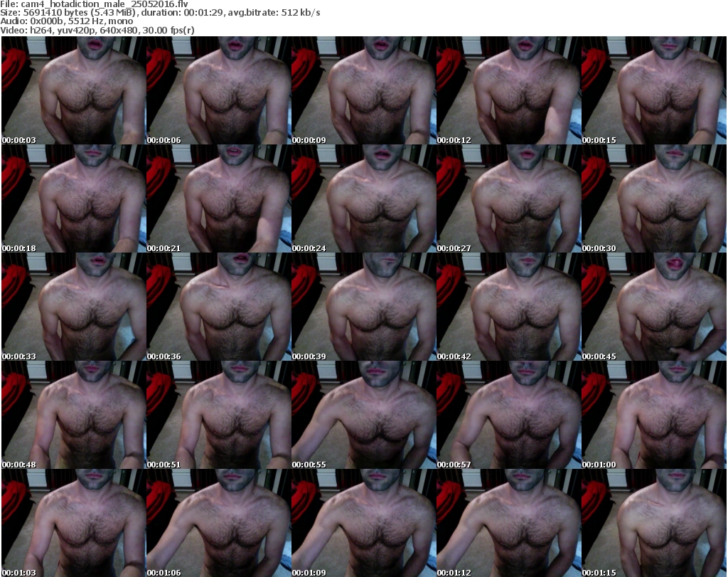This screenshot has height=577, width=728.
Task: Pick the thumbnail stamped 00:01:09
Action: click(364, 523)
